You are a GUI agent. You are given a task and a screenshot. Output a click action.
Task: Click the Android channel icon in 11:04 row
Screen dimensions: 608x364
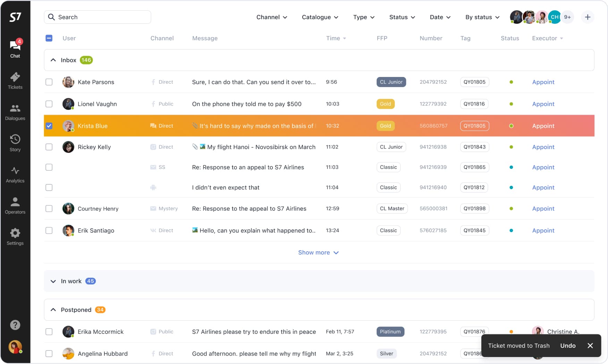point(153,188)
